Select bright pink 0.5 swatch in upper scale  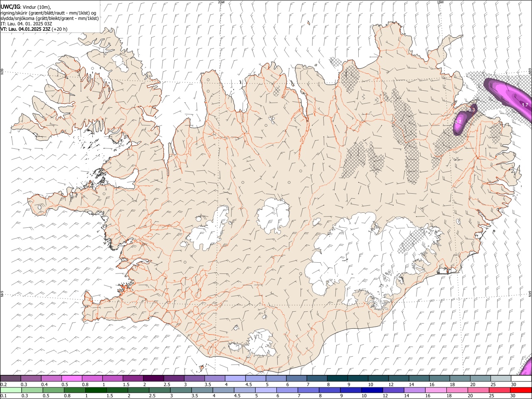click(x=71, y=378)
